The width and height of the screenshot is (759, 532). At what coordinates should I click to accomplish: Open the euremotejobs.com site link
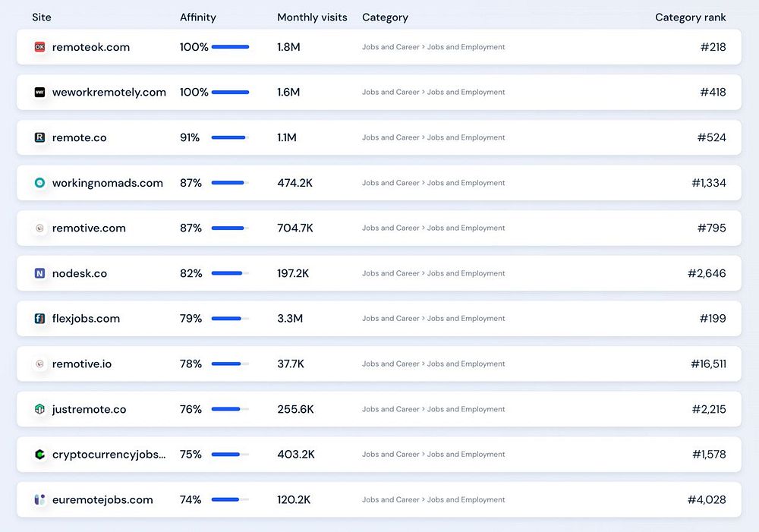pos(102,500)
